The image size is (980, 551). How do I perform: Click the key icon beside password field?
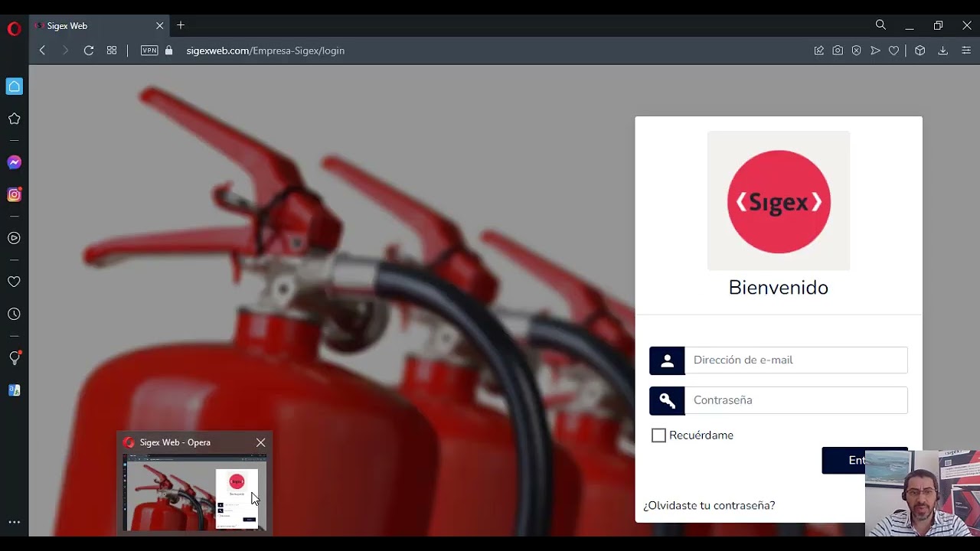tap(667, 400)
